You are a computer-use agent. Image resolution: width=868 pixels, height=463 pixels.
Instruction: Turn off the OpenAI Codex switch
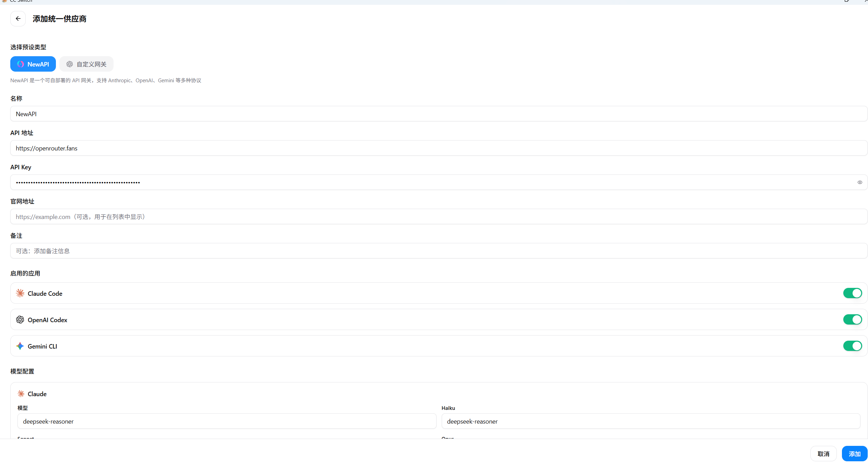(852, 320)
